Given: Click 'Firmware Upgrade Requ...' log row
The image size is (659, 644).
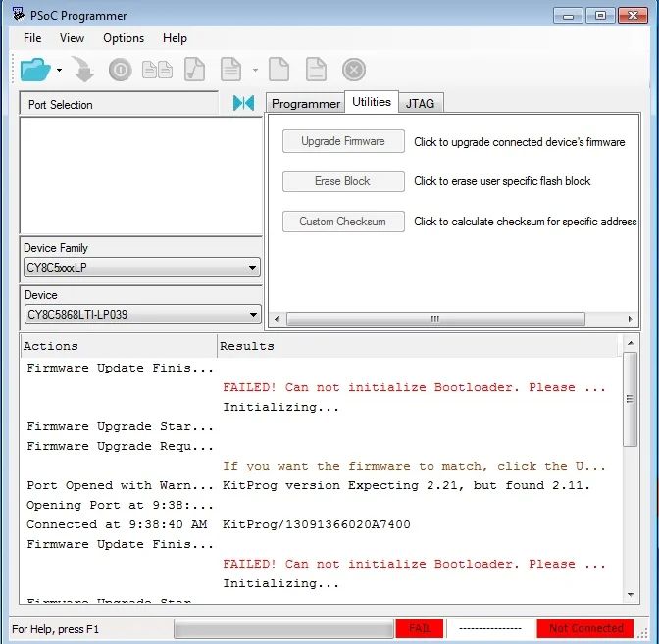Looking at the screenshot, I should tap(120, 446).
